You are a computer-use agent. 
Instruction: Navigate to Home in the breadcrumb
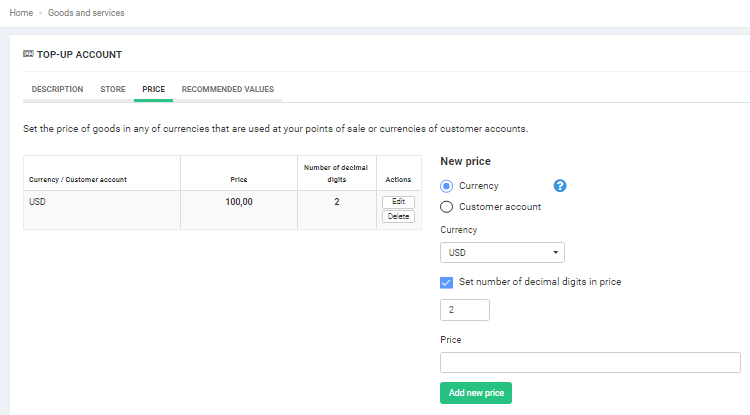point(20,13)
